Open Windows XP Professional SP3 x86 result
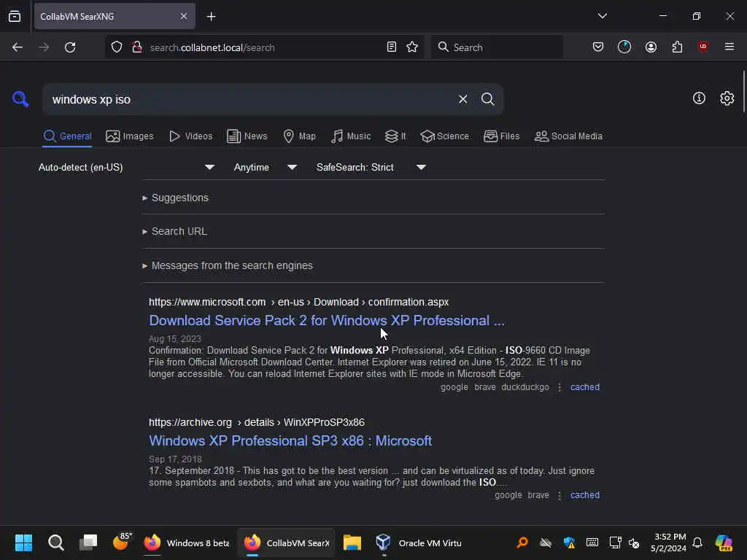 click(290, 440)
